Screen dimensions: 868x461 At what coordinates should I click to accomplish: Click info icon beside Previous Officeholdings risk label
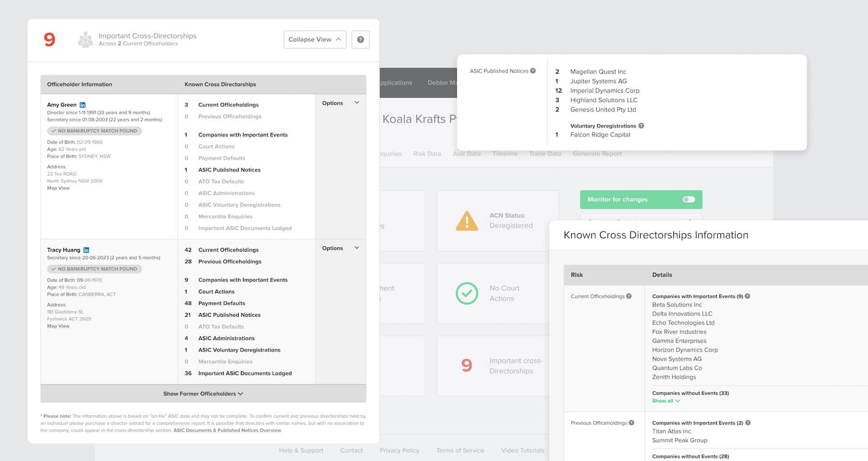point(631,423)
